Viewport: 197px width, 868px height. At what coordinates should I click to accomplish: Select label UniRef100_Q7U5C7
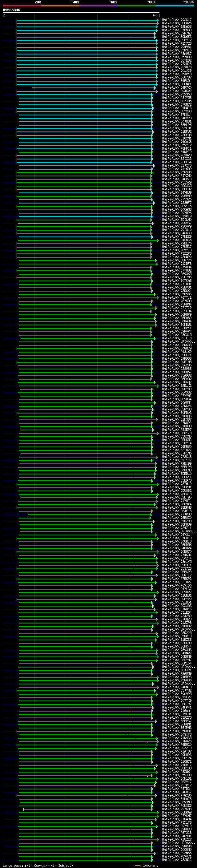[177, 247]
